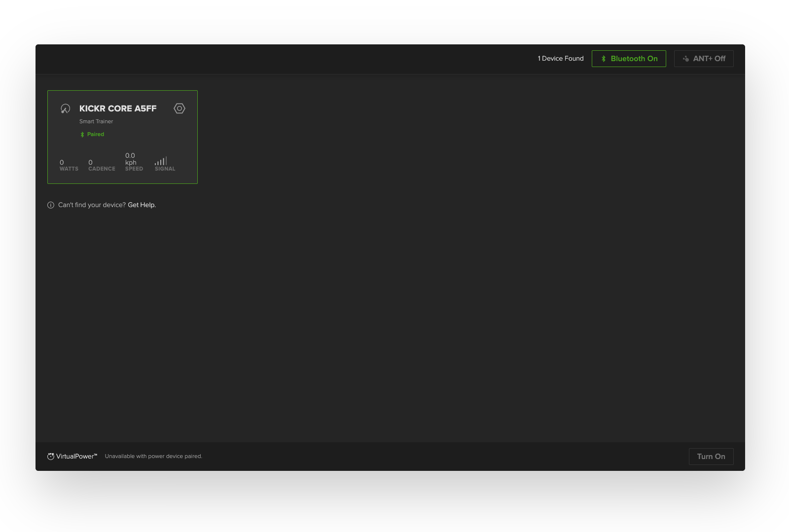The height and width of the screenshot is (532, 789).
Task: Toggle the Bluetooth On button
Action: tap(629, 59)
